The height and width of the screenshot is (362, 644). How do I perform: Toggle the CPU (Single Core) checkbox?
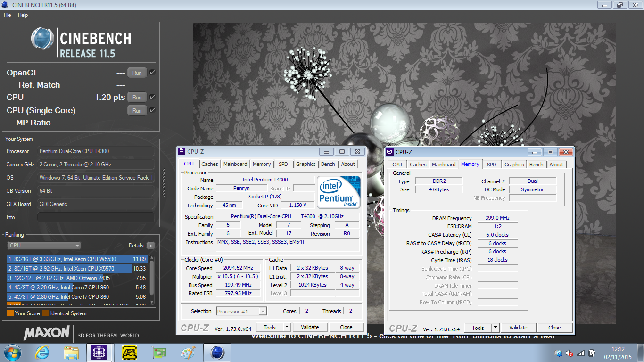pos(152,110)
